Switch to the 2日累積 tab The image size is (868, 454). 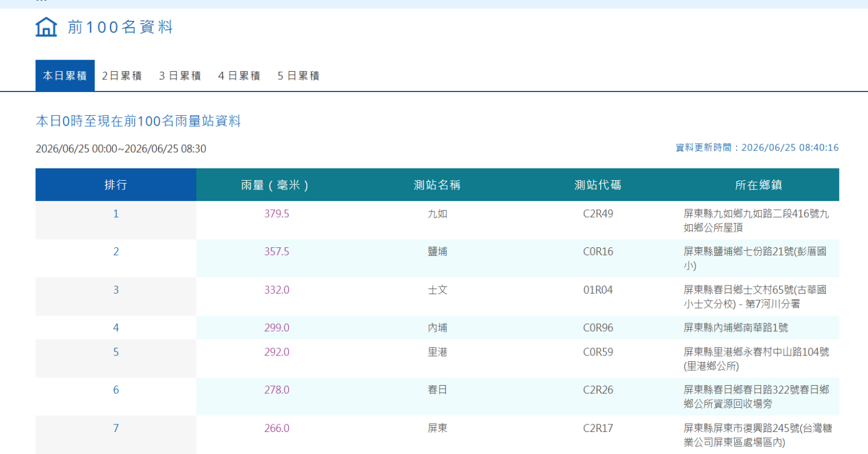[x=122, y=76]
